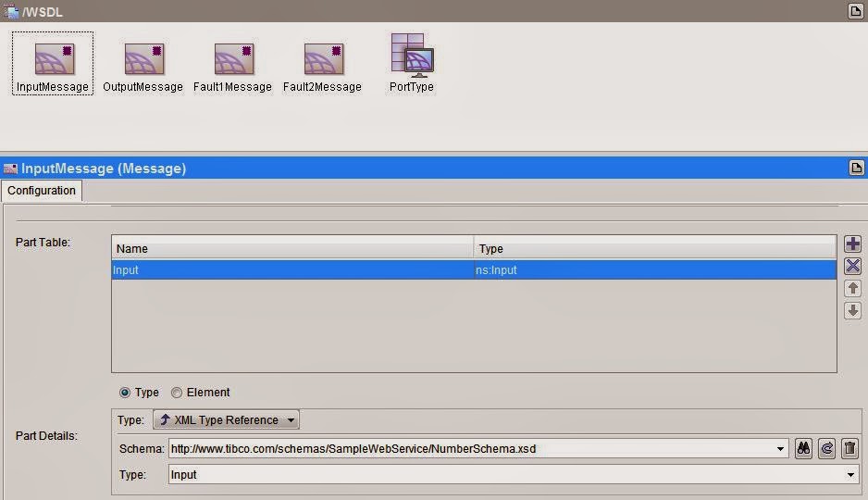Click the Type column header
The image size is (868, 500).
click(655, 249)
